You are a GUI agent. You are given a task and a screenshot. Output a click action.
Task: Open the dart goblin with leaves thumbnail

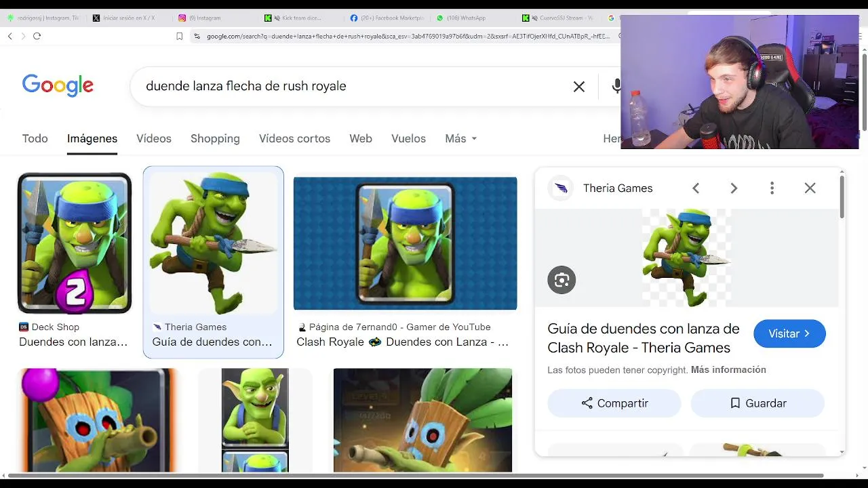422,420
